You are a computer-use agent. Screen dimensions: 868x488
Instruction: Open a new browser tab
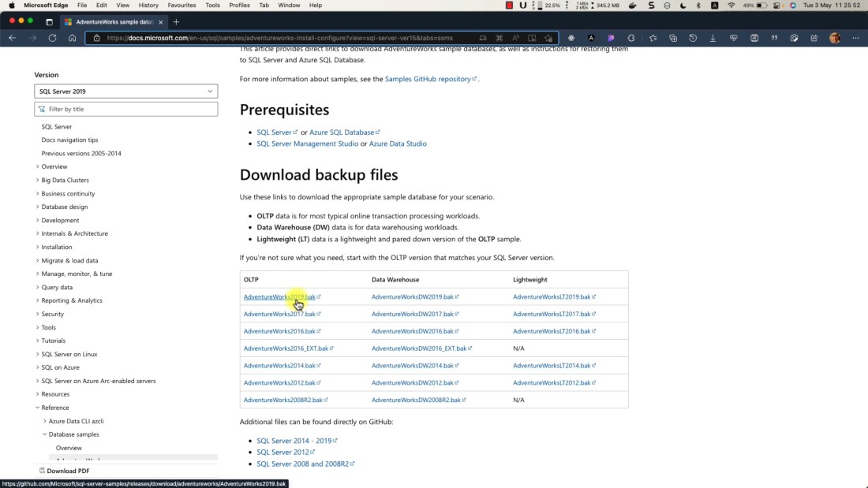tap(176, 22)
